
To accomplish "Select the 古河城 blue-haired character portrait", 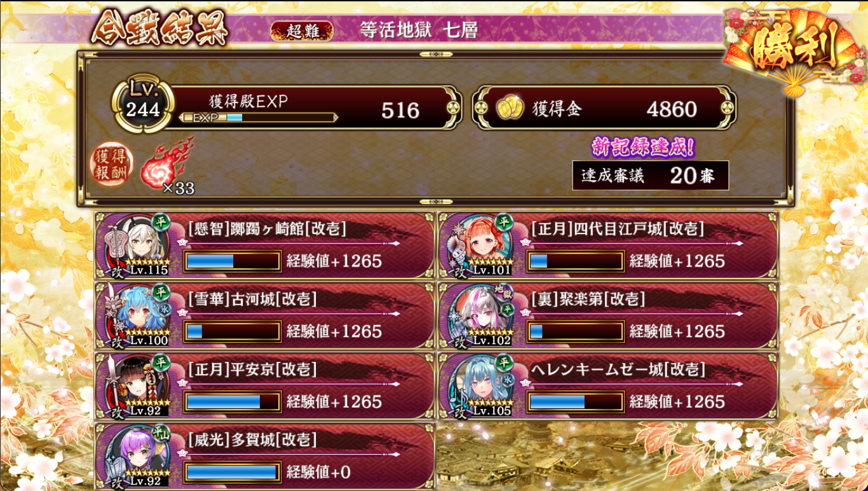I will point(139,315).
